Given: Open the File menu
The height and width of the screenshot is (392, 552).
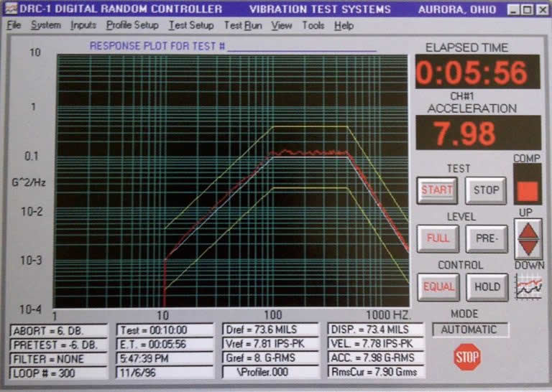Looking at the screenshot, I should click(14, 25).
